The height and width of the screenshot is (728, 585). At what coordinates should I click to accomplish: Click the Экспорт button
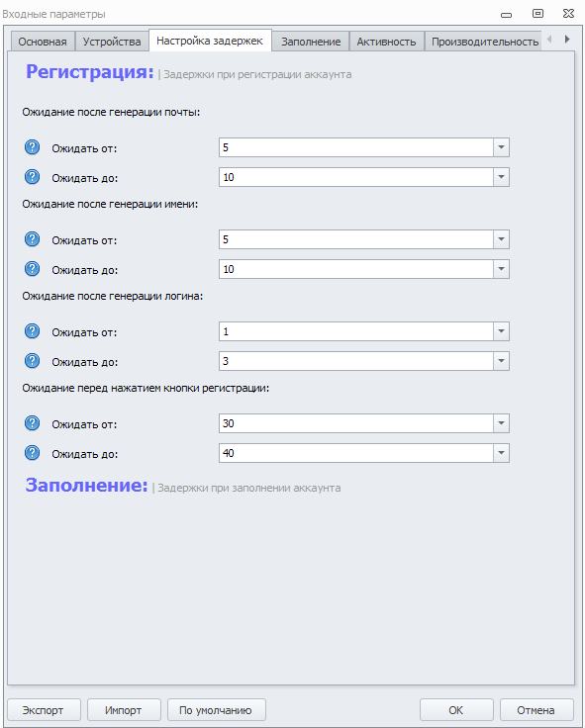click(x=44, y=710)
